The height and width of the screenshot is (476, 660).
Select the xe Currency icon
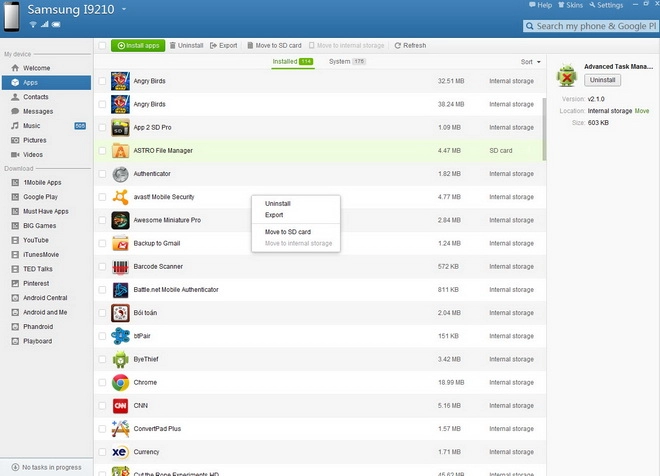tap(120, 452)
